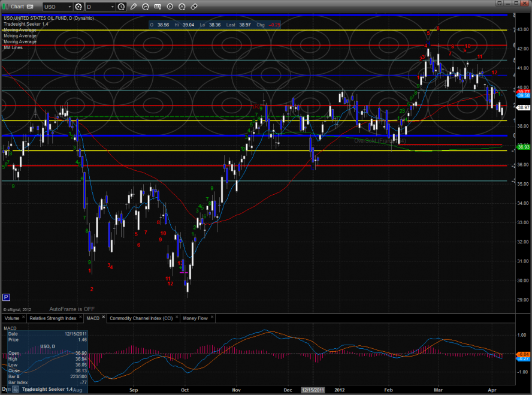
Task: Open the Commodity Channel Index (CCI) tab
Action: point(143,318)
